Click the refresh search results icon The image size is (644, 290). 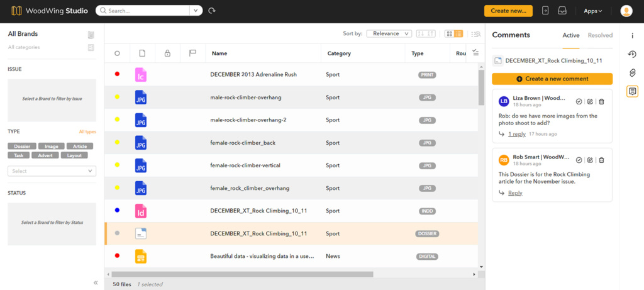(x=212, y=11)
